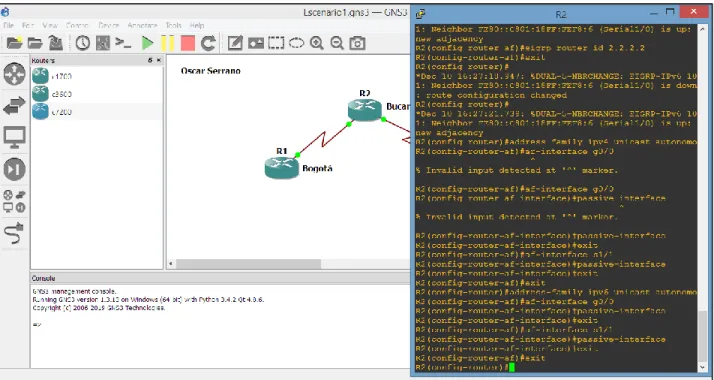Click the Save project icon

tap(56, 43)
